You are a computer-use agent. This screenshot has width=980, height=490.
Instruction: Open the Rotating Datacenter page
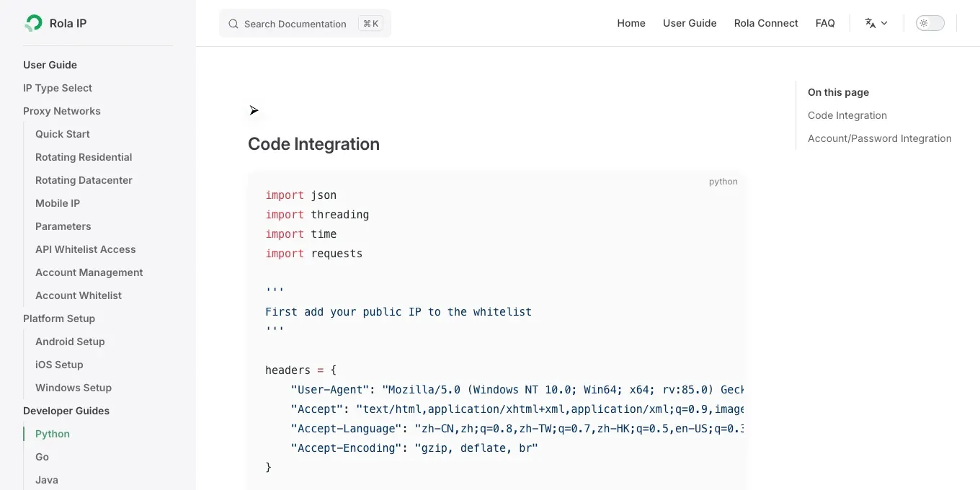84,180
